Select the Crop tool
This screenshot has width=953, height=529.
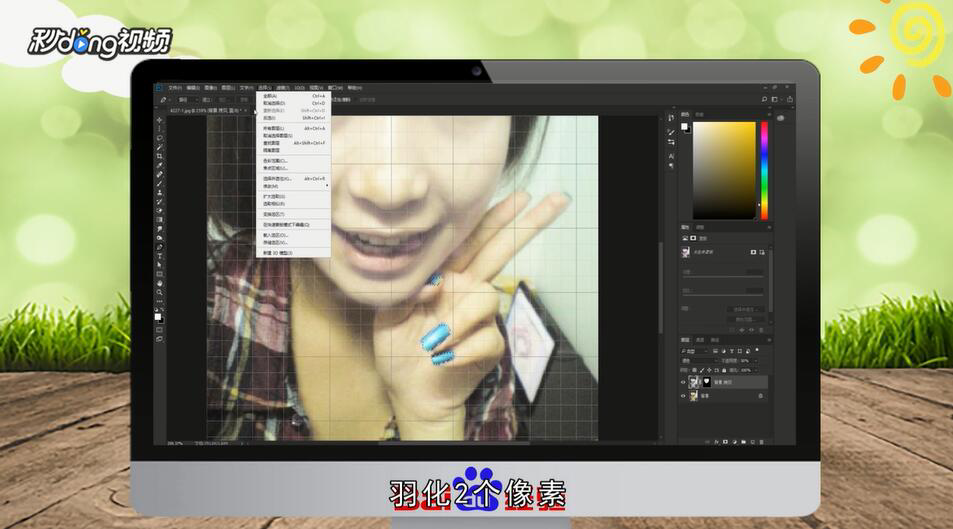click(x=159, y=156)
